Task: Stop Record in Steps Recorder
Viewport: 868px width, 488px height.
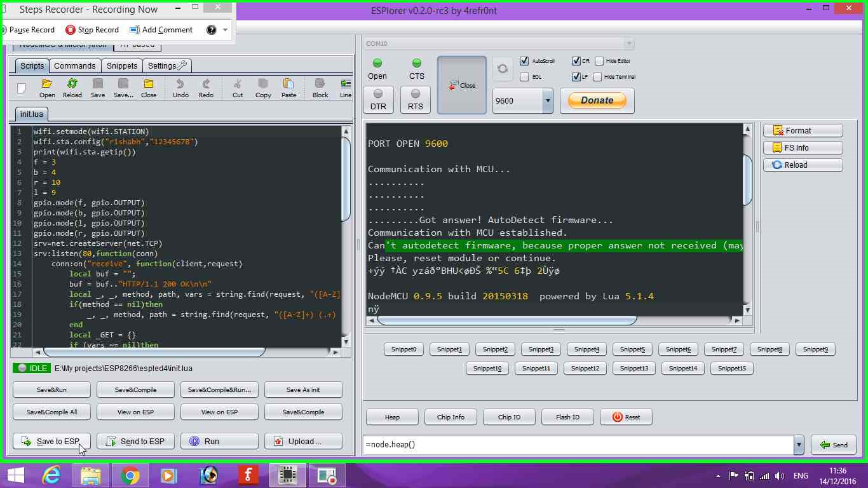Action: point(92,30)
